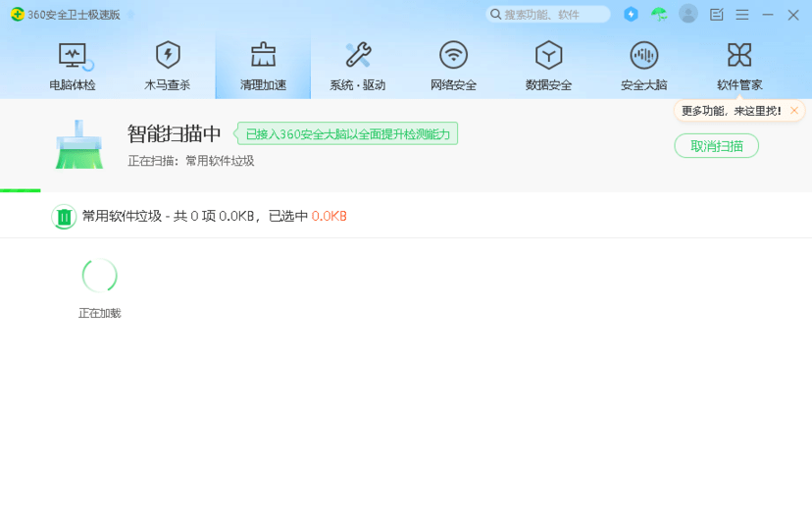Click the pin icon beside app title

131,15
